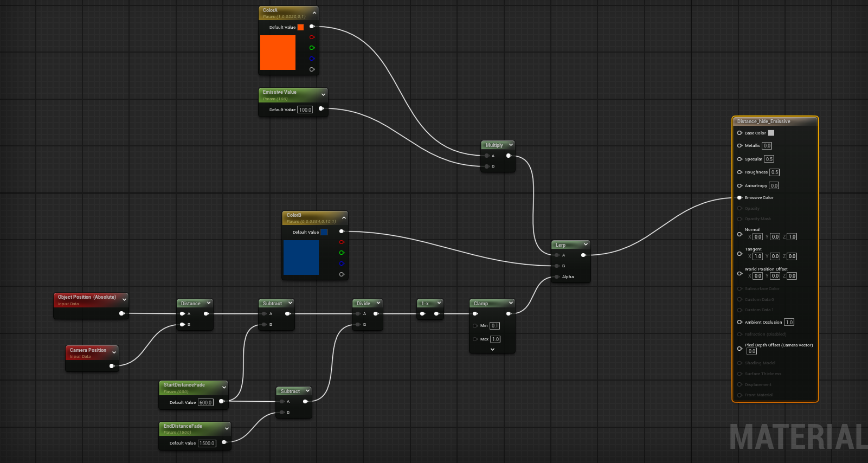
Task: Expand the Clamp node's bottom advanced arrow
Action: point(492,350)
